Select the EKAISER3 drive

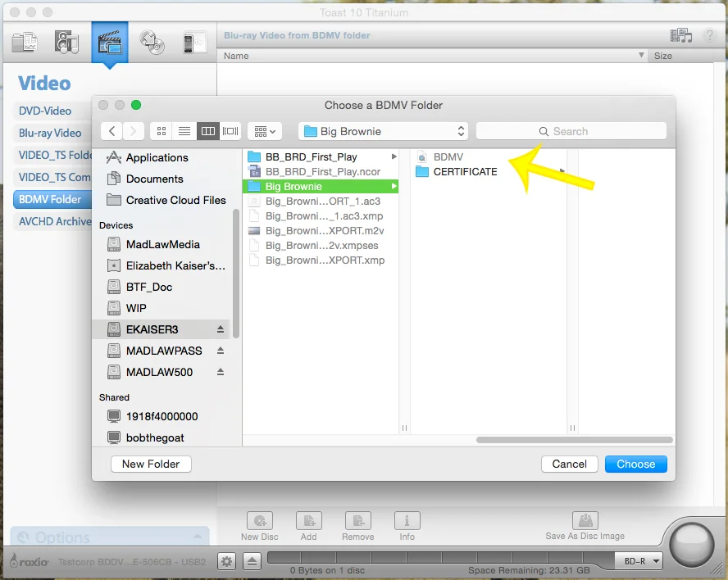pyautogui.click(x=152, y=329)
